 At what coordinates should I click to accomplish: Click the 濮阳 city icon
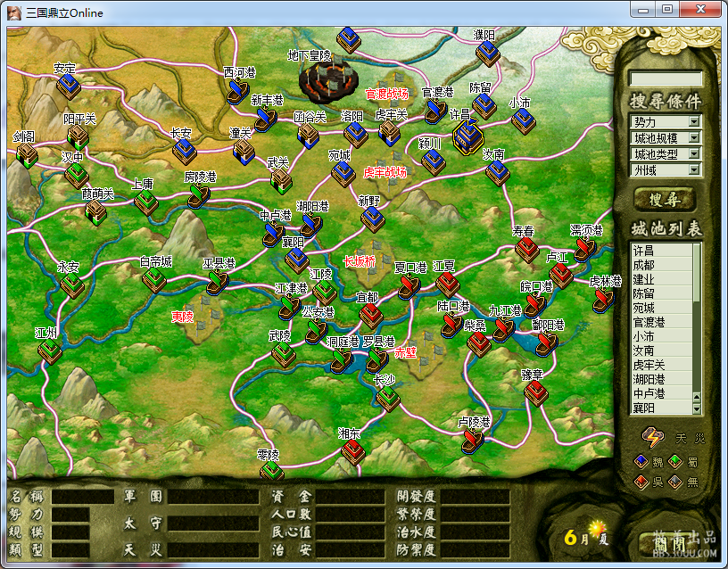[x=487, y=54]
